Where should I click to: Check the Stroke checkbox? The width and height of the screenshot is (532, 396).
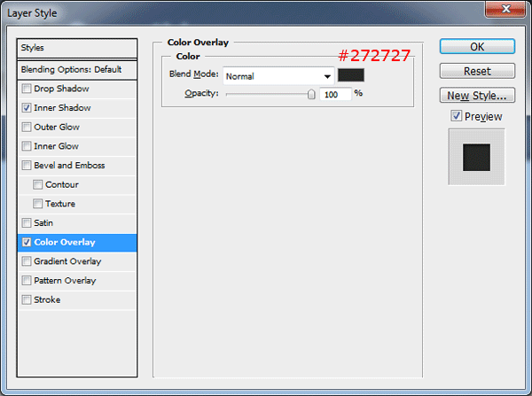tap(27, 299)
